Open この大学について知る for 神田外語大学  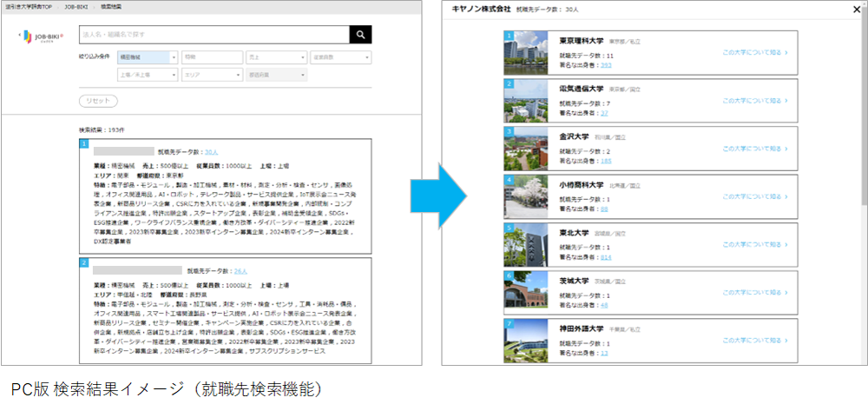754,340
